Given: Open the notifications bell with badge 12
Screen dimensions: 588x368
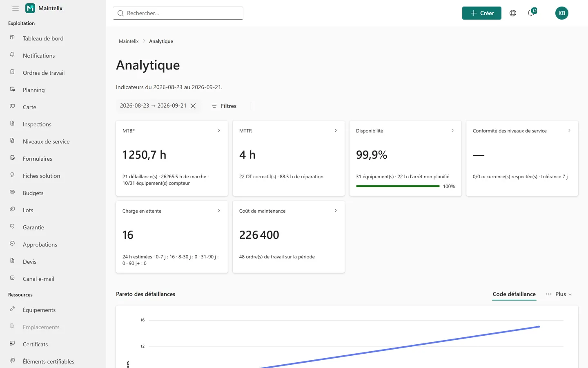Looking at the screenshot, I should point(531,13).
